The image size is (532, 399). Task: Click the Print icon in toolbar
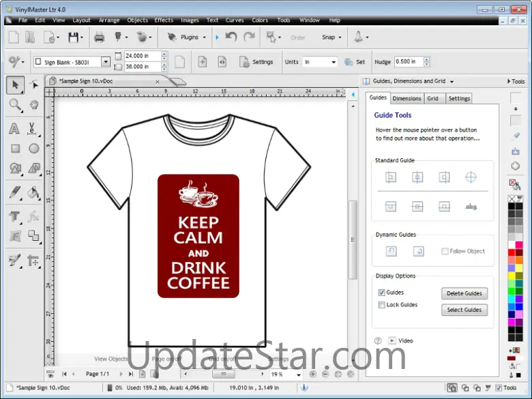[x=99, y=37]
